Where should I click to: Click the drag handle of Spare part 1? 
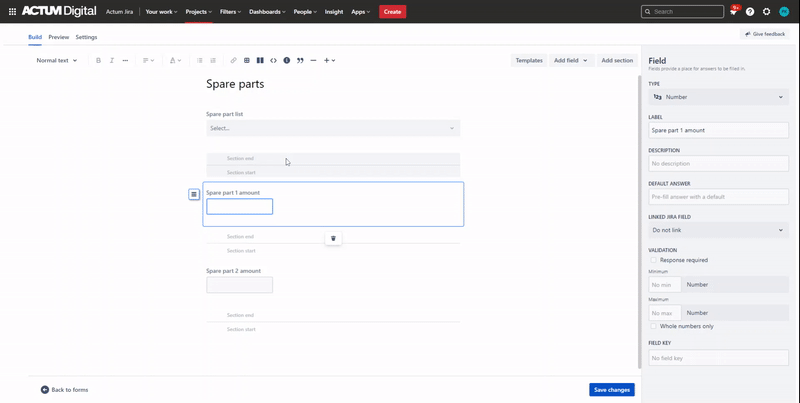coord(194,194)
